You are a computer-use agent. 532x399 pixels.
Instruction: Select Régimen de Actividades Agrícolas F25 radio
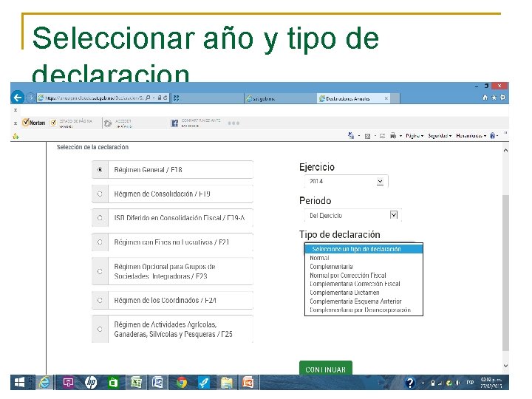click(x=100, y=329)
